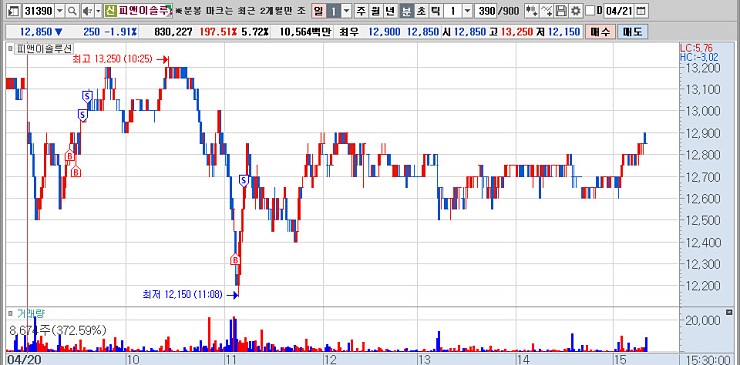Image resolution: width=740 pixels, height=365 pixels.
Task: Click the 매수 buy button
Action: 600,32
